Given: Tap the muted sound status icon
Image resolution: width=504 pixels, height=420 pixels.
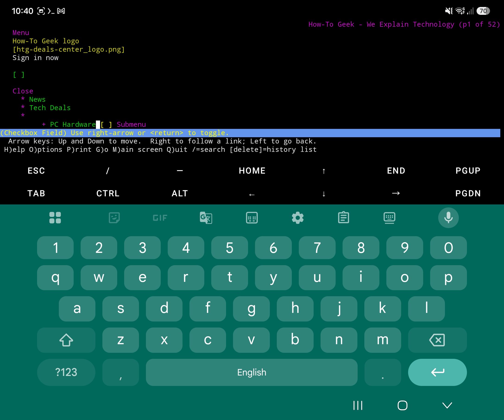Looking at the screenshot, I should 449,11.
